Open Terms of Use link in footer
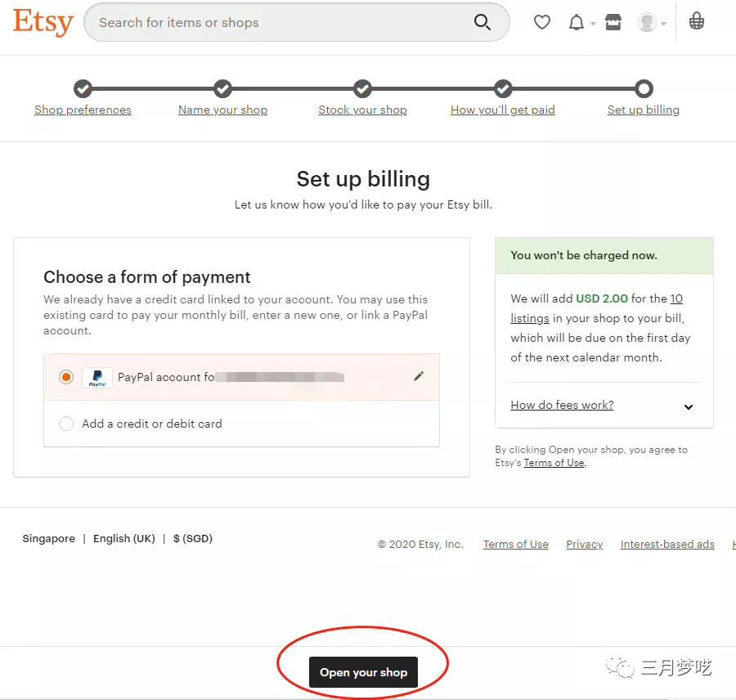736x700 pixels. click(515, 544)
